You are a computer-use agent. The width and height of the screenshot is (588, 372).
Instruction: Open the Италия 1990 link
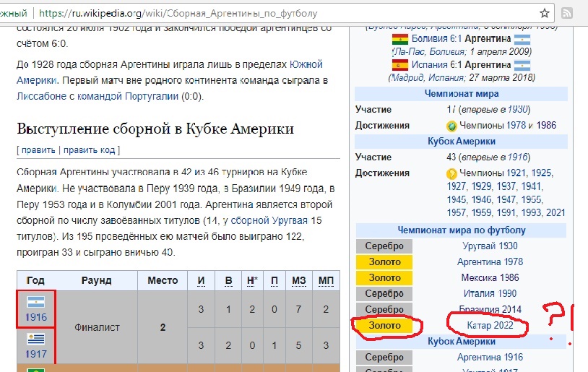click(x=490, y=293)
